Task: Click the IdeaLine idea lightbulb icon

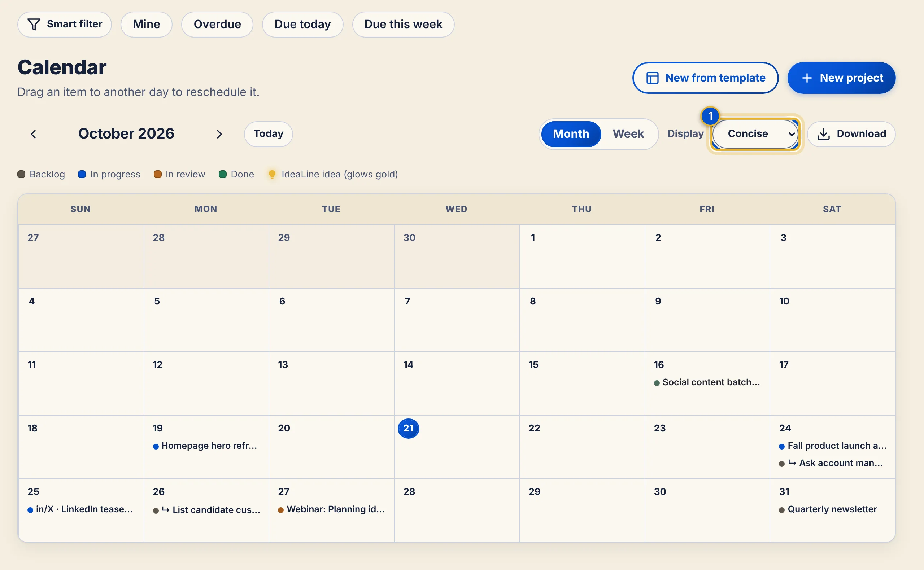Action: (x=272, y=174)
